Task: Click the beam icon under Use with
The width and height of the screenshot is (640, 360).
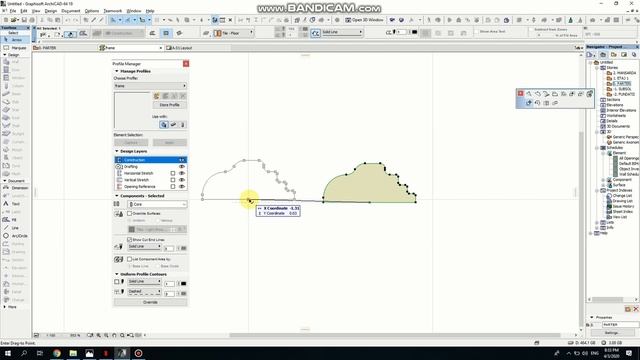Action: 173,124
